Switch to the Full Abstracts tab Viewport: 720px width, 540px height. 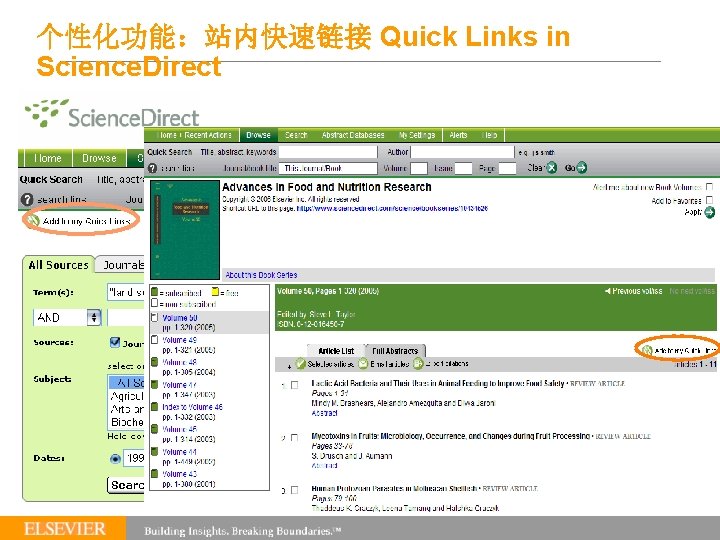point(395,351)
